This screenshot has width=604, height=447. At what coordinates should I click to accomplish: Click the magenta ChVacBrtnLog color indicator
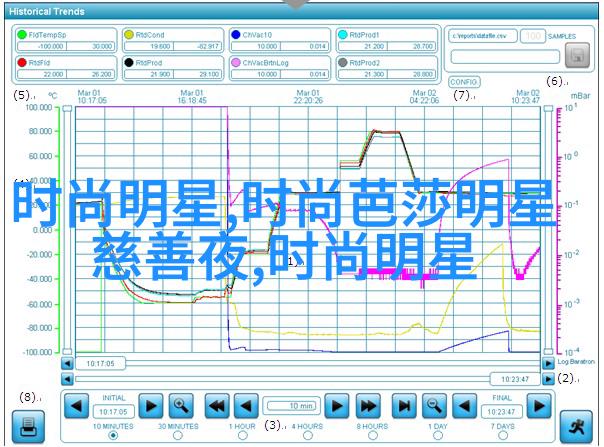tap(236, 62)
